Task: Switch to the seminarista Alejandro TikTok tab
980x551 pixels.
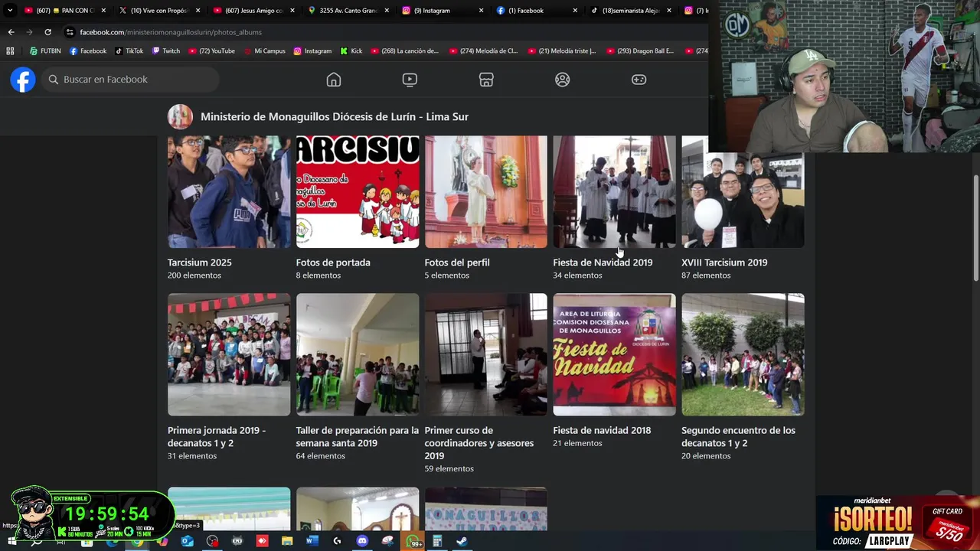Action: (x=632, y=11)
